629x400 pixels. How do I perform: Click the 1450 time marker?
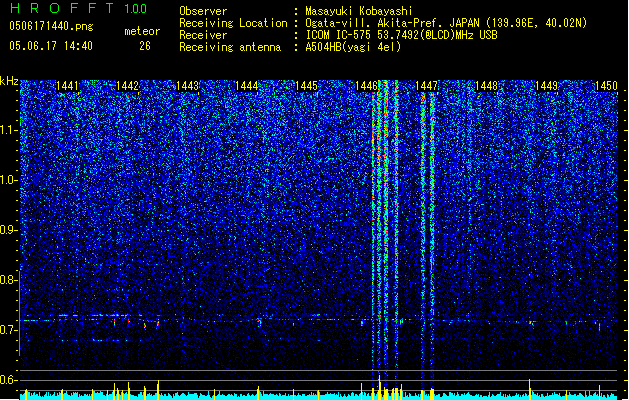pos(606,86)
